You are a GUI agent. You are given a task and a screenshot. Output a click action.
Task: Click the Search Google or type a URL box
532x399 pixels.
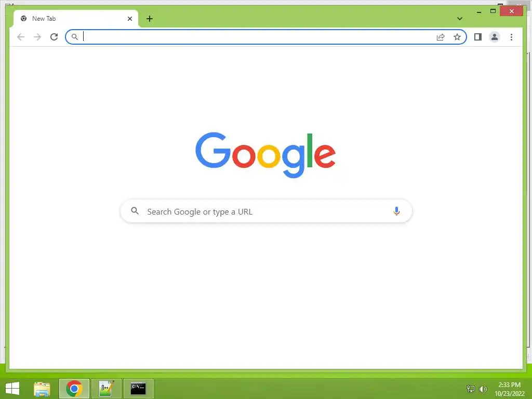pyautogui.click(x=267, y=211)
